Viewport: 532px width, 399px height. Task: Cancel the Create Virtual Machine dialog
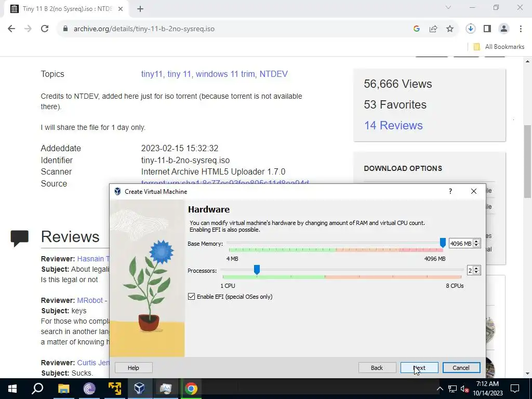(461, 368)
